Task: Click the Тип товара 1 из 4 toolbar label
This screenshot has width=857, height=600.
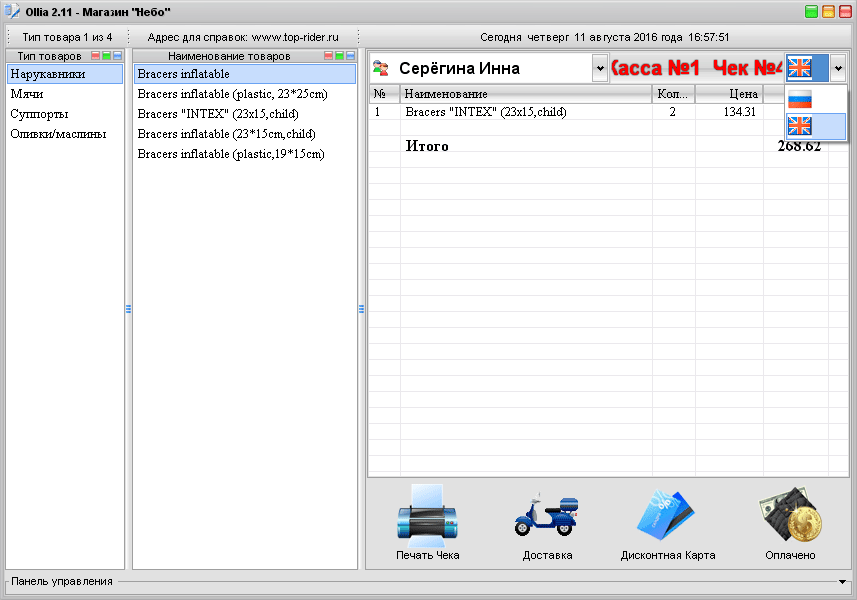Action: [67, 37]
